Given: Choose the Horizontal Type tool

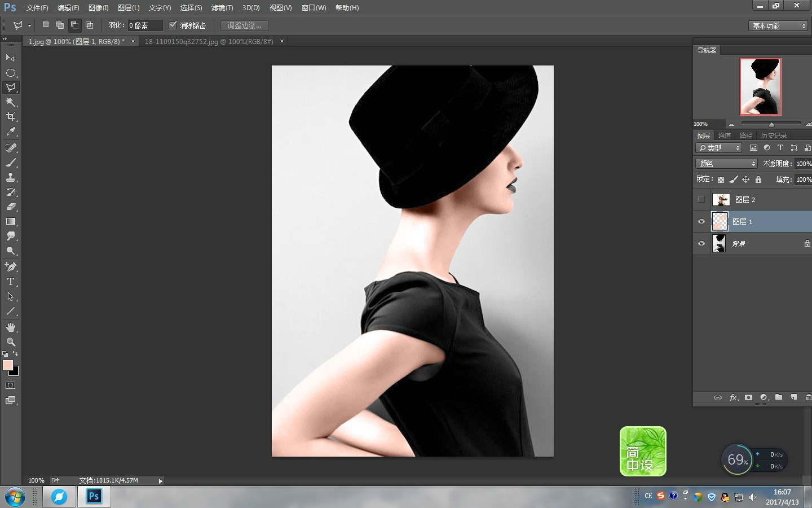Looking at the screenshot, I should pos(11,282).
